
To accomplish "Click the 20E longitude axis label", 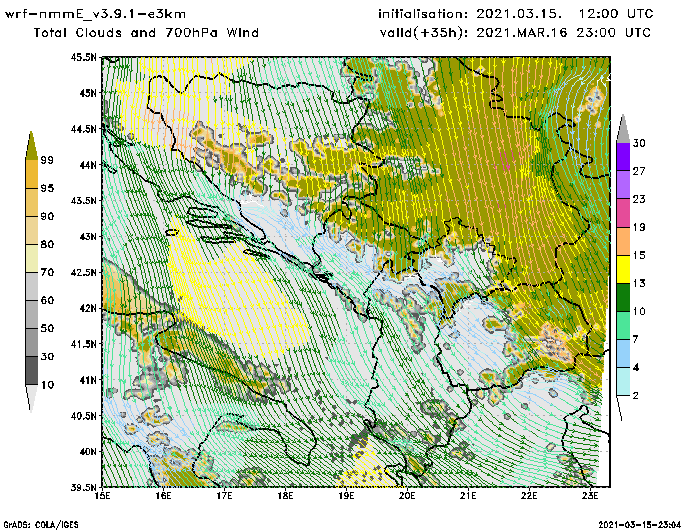I will [x=407, y=496].
